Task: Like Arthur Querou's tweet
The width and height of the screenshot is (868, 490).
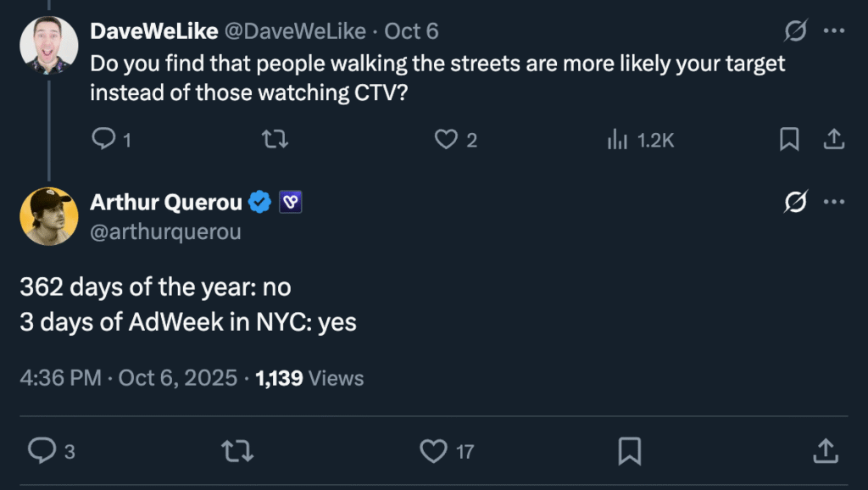Action: [434, 451]
